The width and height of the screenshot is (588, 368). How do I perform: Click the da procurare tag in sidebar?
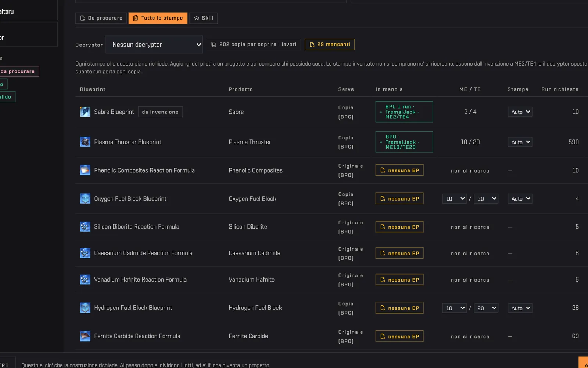18,71
